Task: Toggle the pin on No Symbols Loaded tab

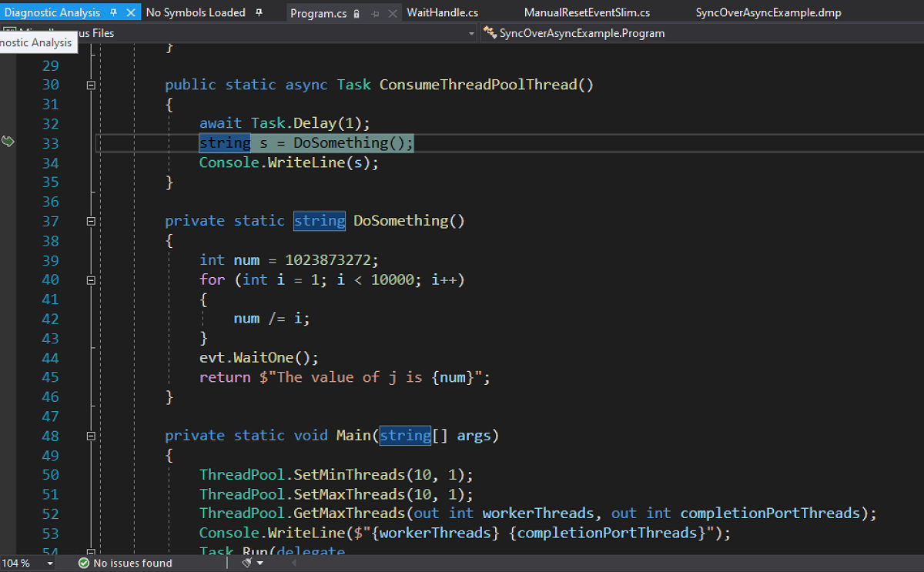Action: 259,12
